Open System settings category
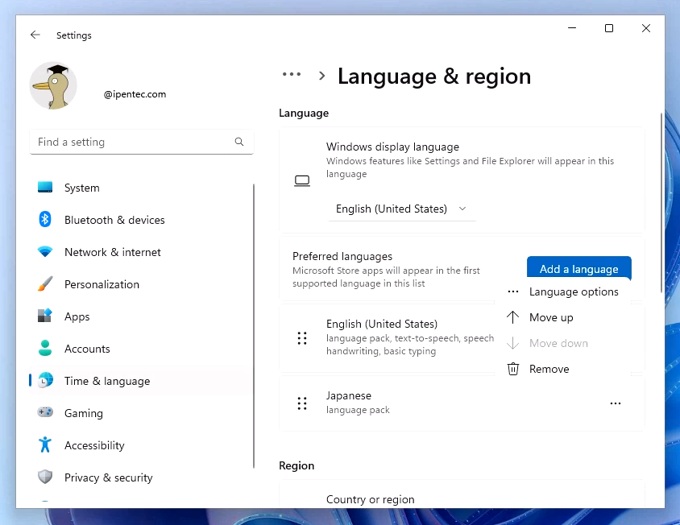Screen dimensions: 680x525 pyautogui.click(x=141, y=188)
